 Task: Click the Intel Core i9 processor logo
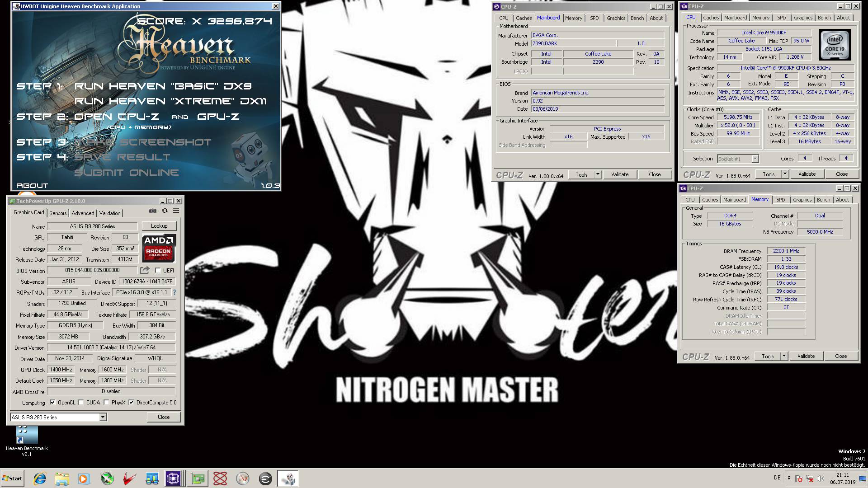pos(835,45)
